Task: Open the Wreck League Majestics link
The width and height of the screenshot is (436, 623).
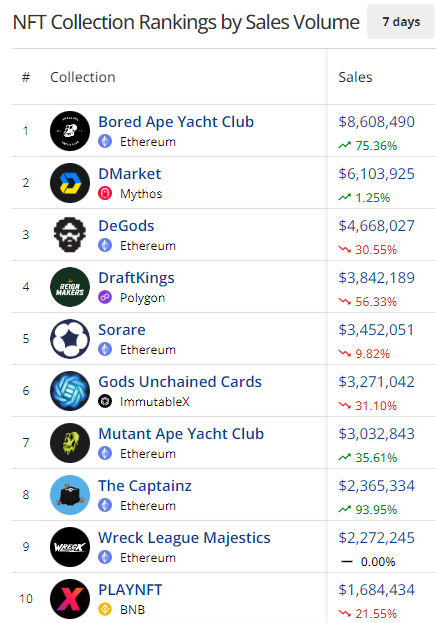Action: coord(184,538)
